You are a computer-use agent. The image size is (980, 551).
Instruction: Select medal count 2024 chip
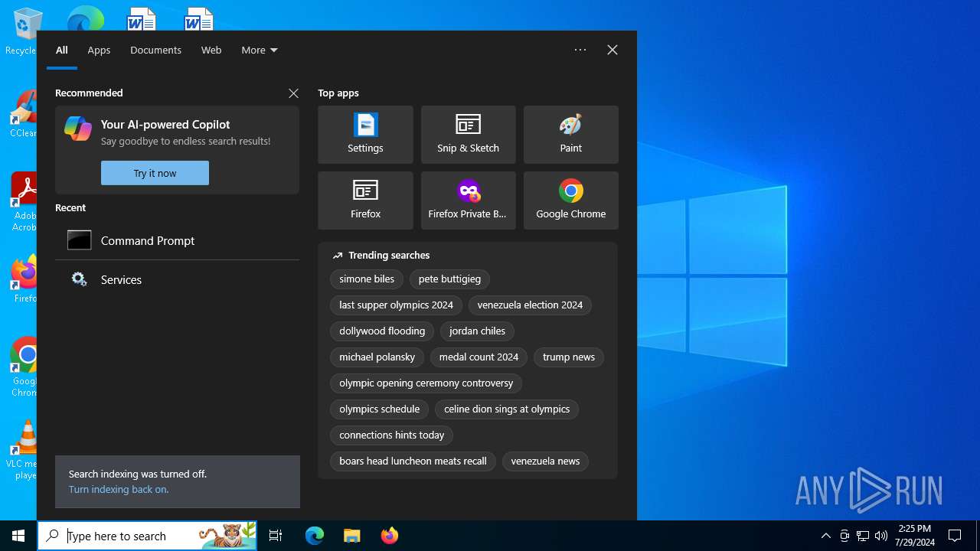point(479,357)
